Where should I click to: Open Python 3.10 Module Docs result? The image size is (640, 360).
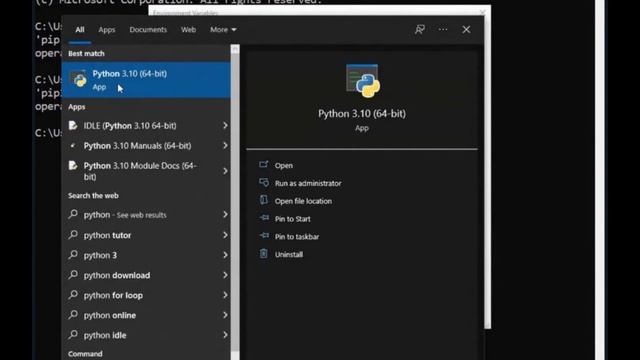(146, 171)
